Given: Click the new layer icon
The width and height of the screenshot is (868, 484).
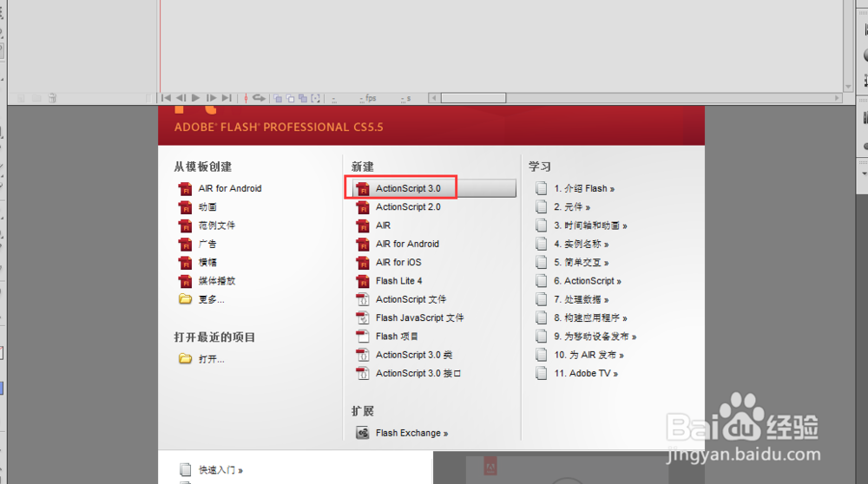Looking at the screenshot, I should tap(21, 98).
